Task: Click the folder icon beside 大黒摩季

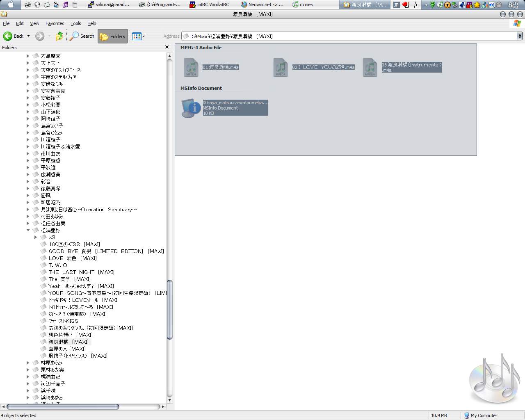Action: click(x=36, y=56)
